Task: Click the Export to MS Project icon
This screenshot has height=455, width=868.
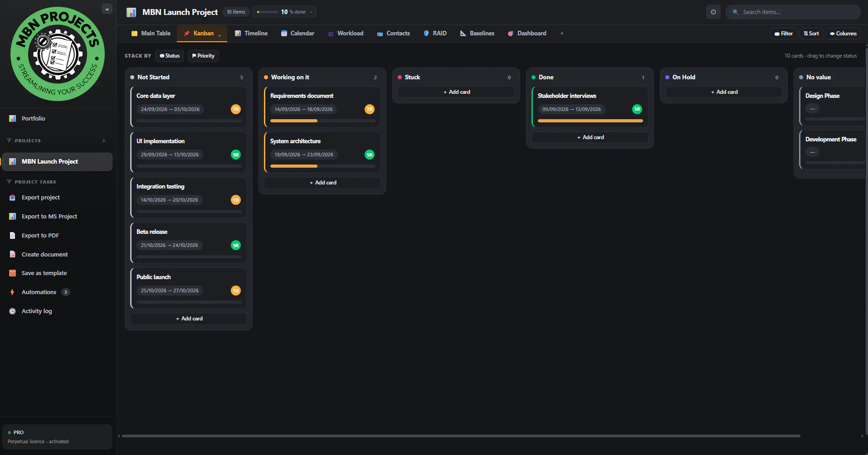Action: 13,217
